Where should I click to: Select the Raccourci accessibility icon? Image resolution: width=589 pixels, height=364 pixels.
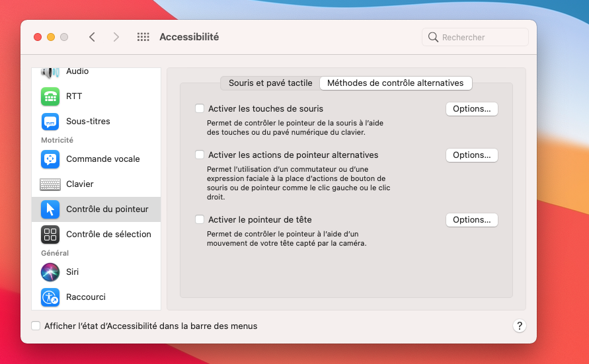(x=50, y=297)
